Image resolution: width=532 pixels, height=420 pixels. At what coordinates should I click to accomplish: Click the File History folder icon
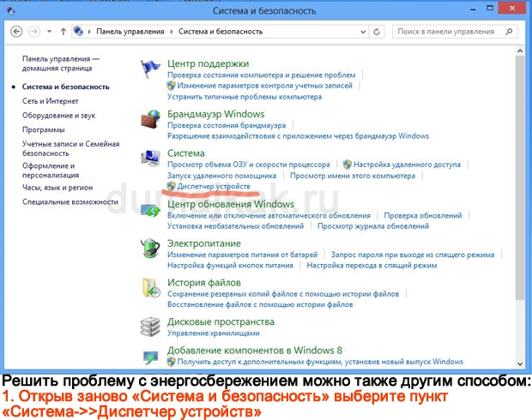(151, 288)
